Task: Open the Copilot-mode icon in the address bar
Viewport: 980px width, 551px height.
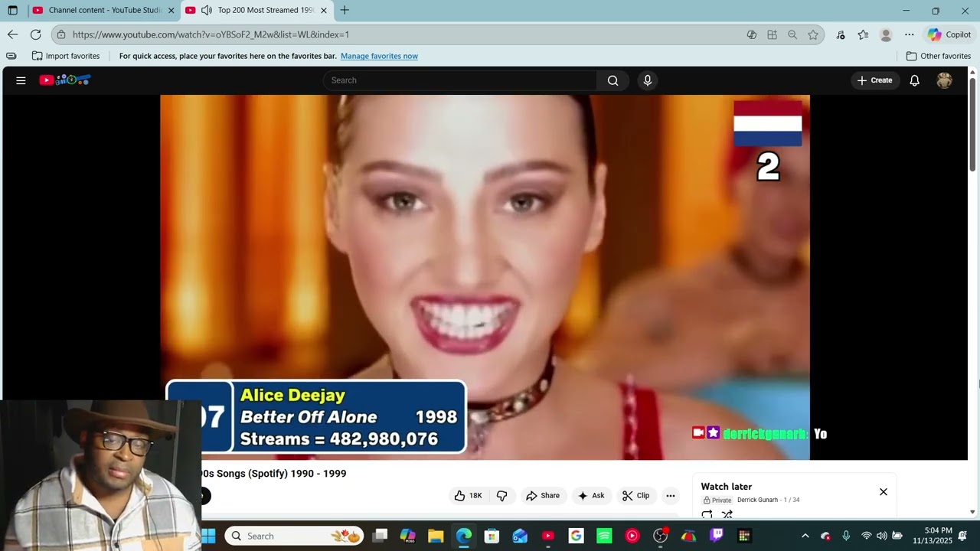Action: point(752,34)
